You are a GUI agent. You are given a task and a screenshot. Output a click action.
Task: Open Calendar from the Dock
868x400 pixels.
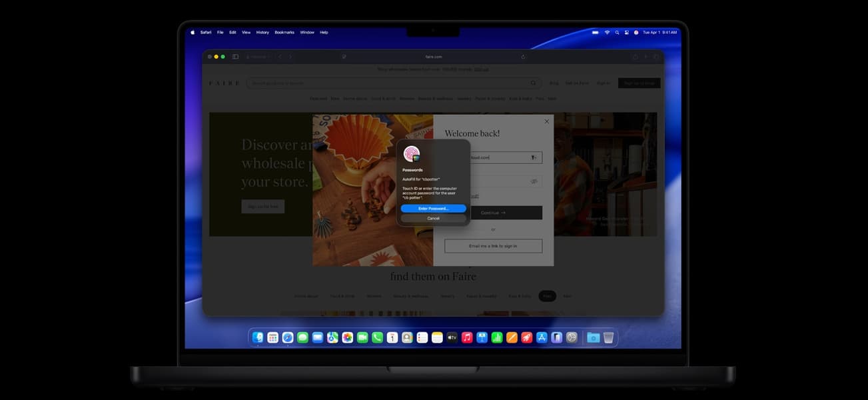pos(392,338)
